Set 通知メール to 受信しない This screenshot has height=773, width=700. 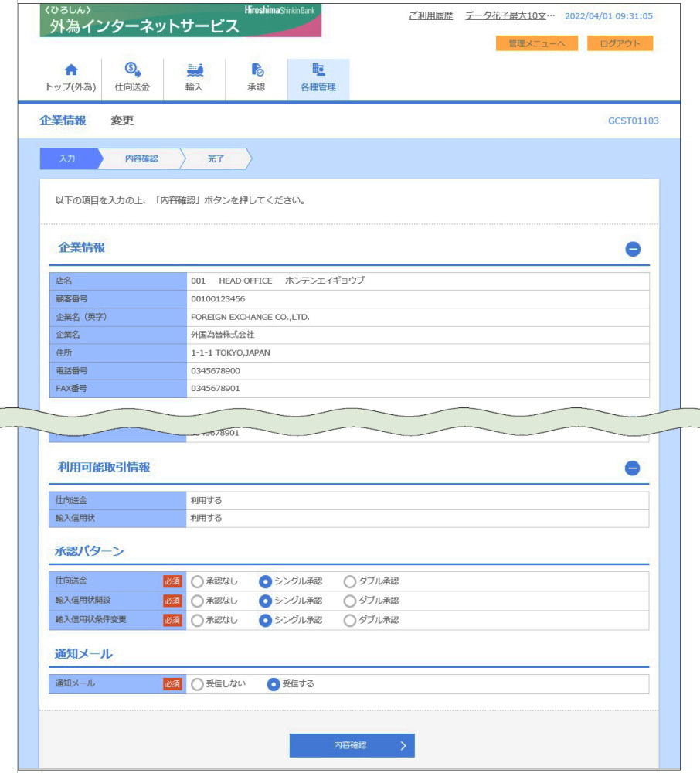(x=198, y=684)
